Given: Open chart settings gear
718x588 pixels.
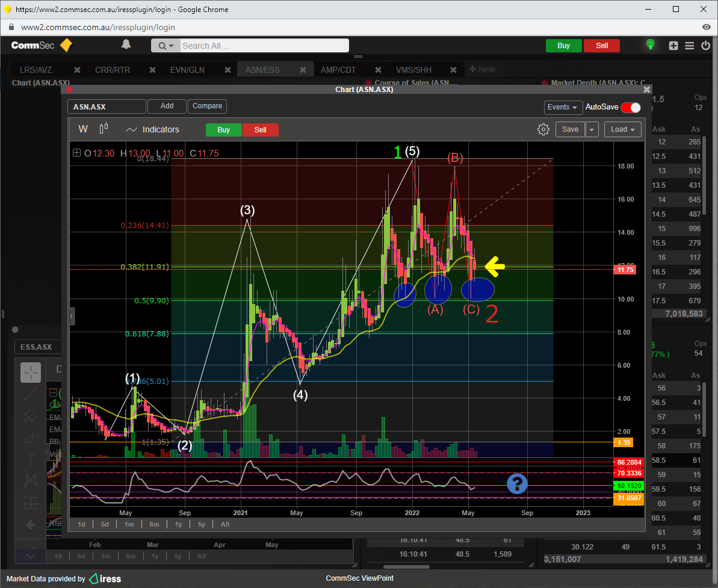Looking at the screenshot, I should coord(543,129).
